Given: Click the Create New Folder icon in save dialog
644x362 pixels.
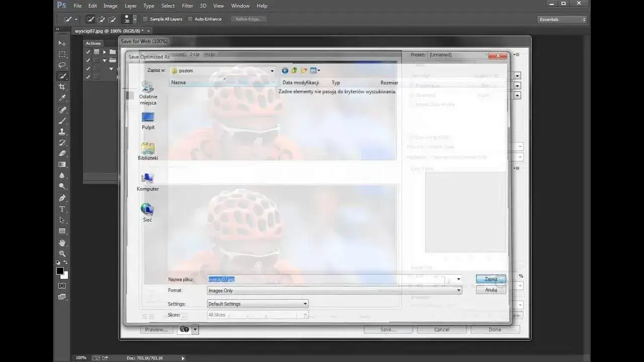Looking at the screenshot, I should (x=303, y=70).
